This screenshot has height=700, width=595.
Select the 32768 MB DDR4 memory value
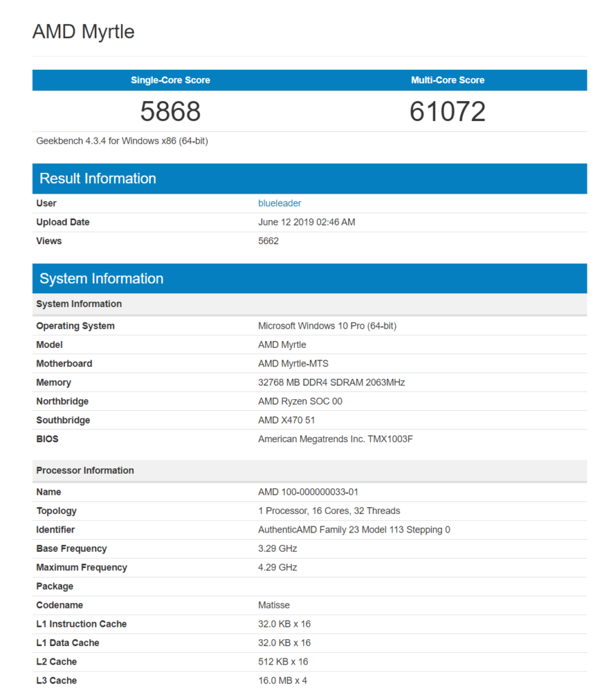(x=331, y=383)
